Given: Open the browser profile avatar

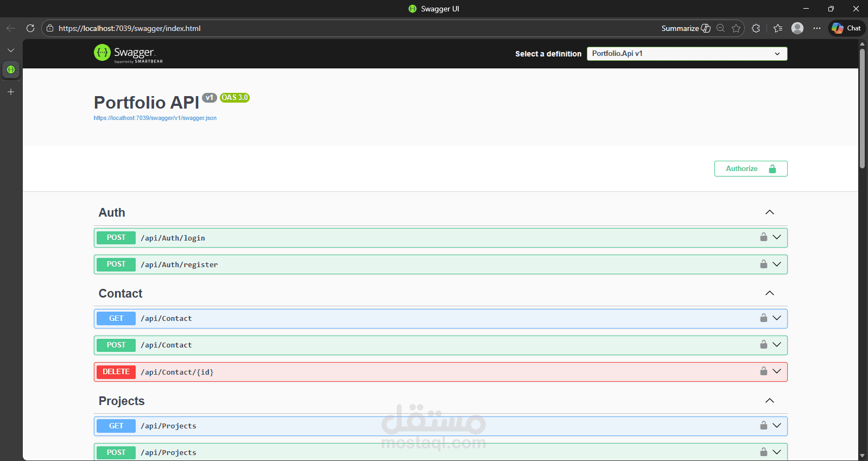Looking at the screenshot, I should [x=797, y=28].
